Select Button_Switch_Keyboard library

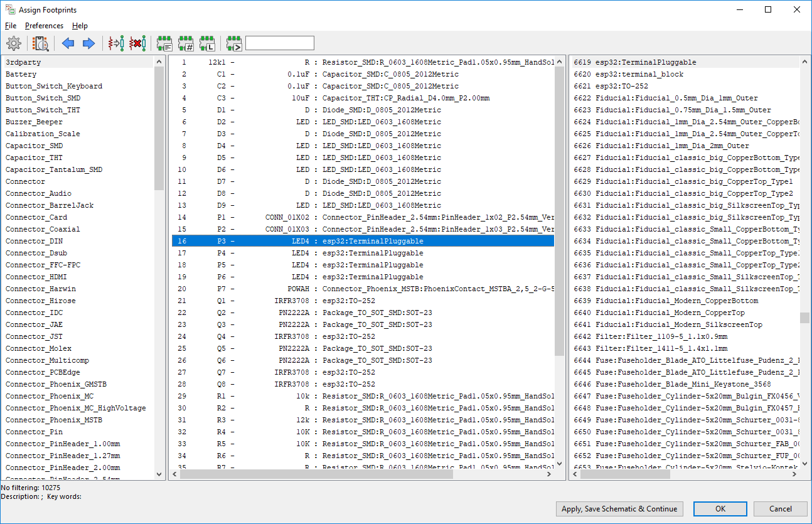(x=78, y=86)
